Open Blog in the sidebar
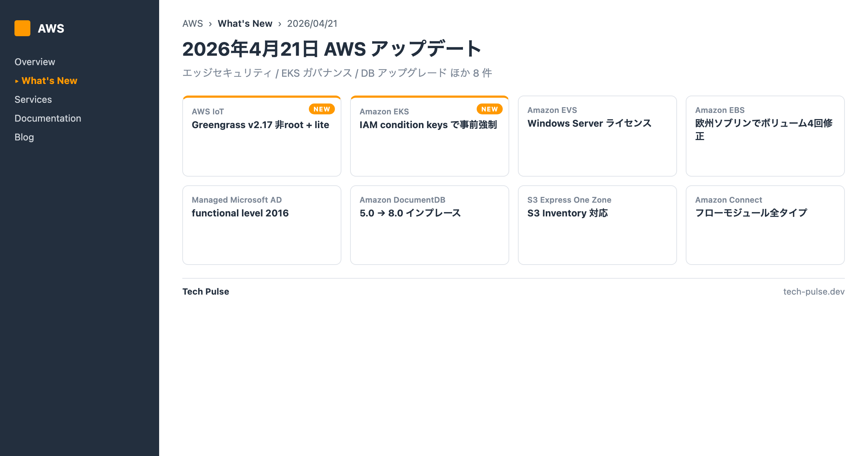Viewport: 868px width, 456px height. pos(24,137)
